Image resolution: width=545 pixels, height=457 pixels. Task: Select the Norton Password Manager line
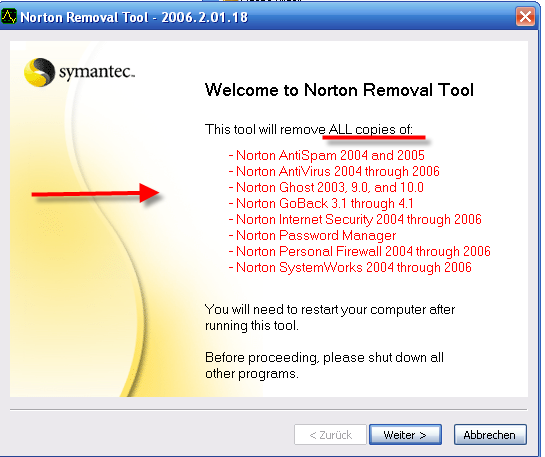[x=312, y=235]
